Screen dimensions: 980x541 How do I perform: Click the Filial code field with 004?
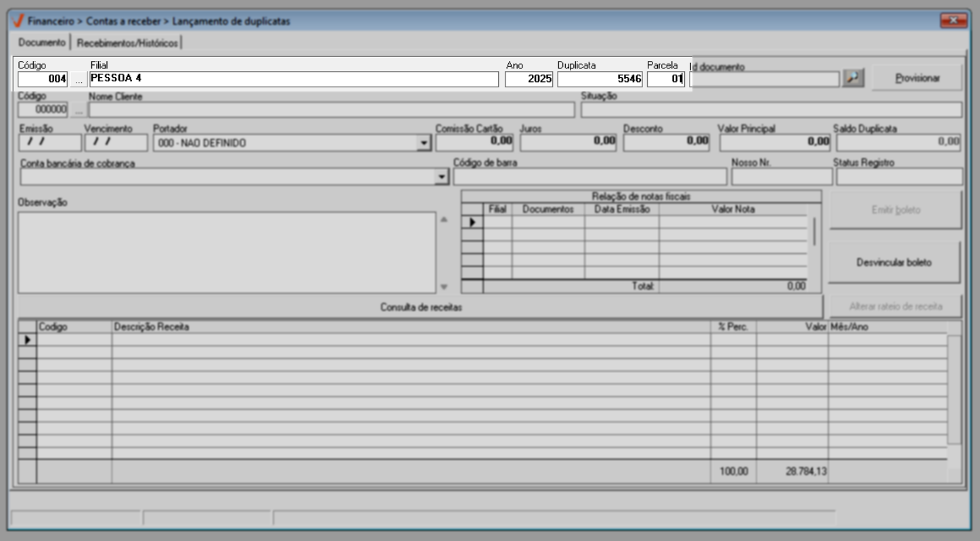pos(43,79)
